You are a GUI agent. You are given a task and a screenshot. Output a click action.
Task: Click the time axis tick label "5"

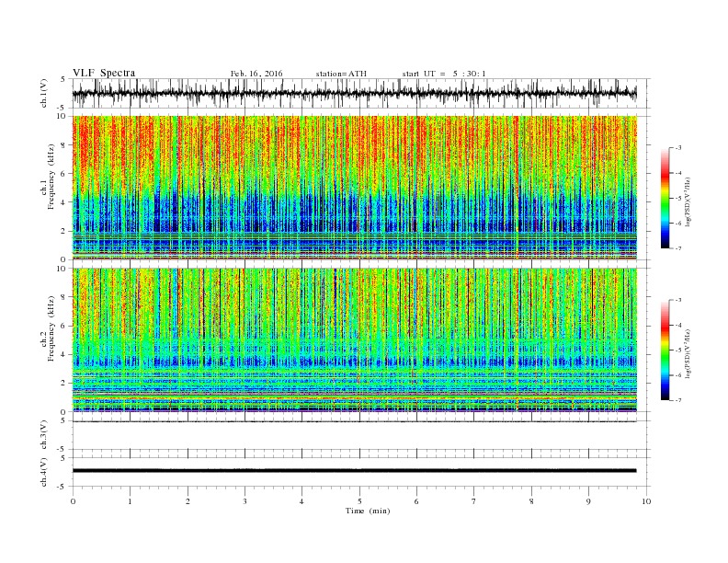tap(359, 501)
